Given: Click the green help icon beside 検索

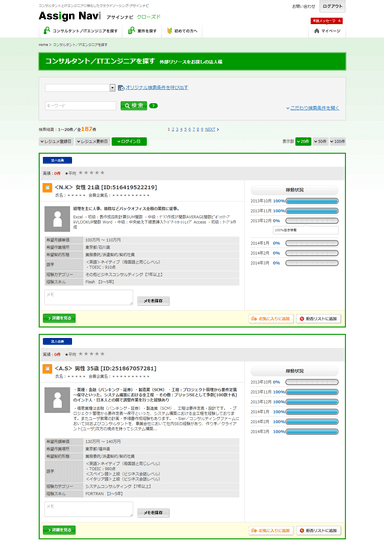Looking at the screenshot, I should click(153, 105).
